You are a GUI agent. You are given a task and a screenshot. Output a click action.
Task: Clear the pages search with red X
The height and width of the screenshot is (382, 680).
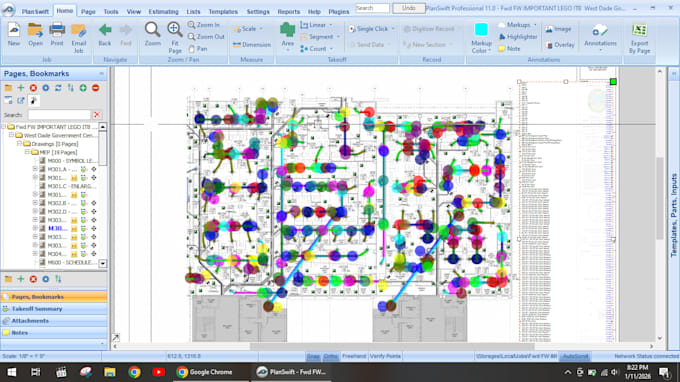97,115
